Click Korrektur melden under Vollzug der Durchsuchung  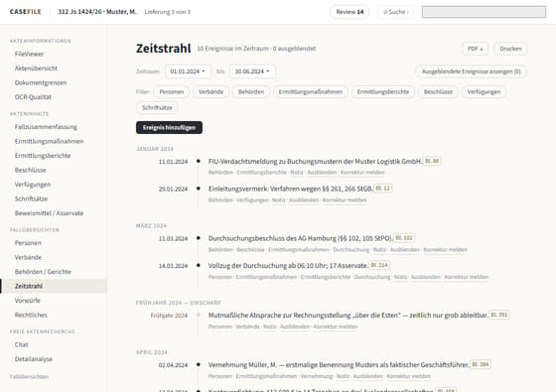(467, 277)
